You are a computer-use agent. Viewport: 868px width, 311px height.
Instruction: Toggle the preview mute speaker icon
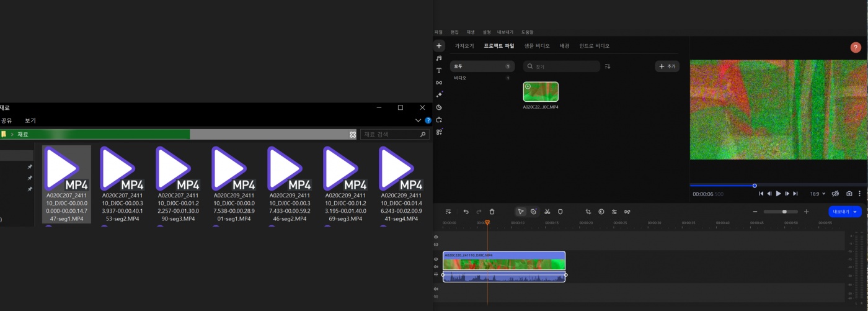click(835, 194)
